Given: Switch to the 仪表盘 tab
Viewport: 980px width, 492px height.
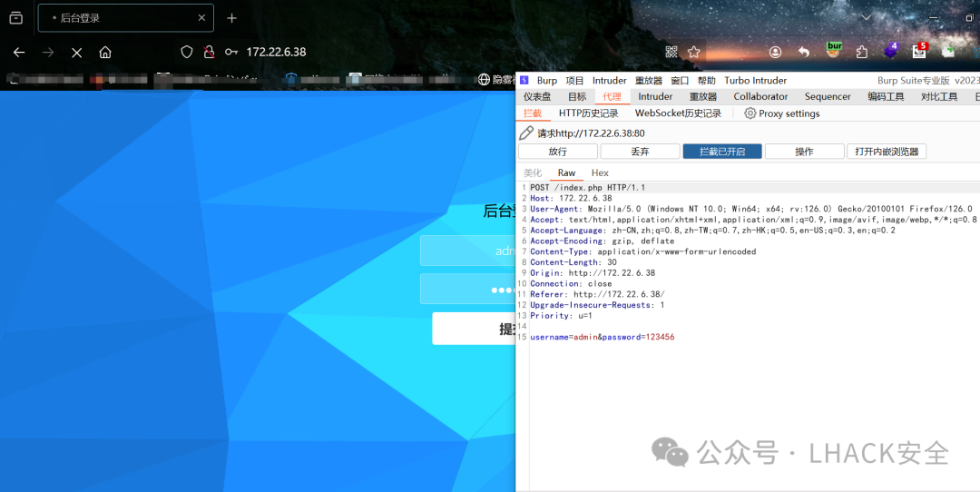Looking at the screenshot, I should (537, 97).
